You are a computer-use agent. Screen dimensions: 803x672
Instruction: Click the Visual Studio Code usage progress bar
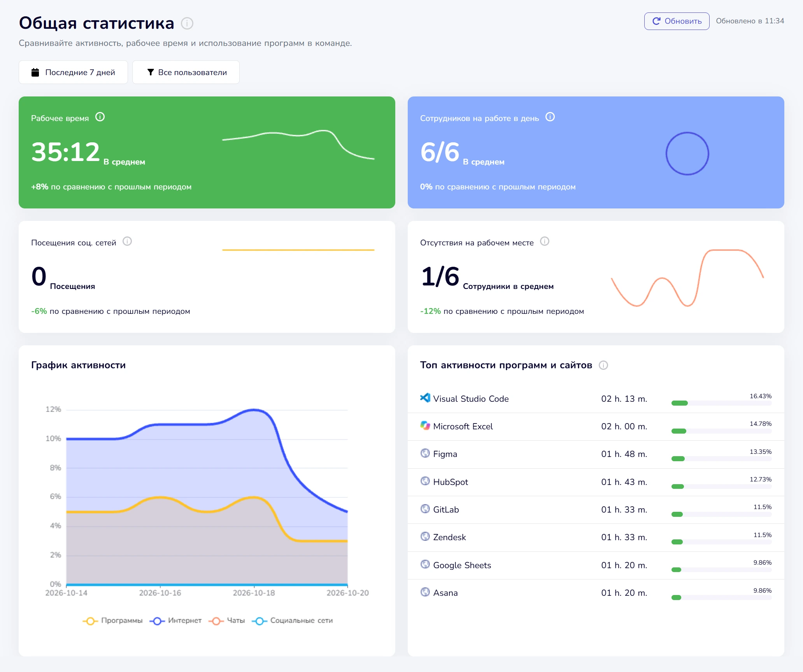pyautogui.click(x=721, y=403)
